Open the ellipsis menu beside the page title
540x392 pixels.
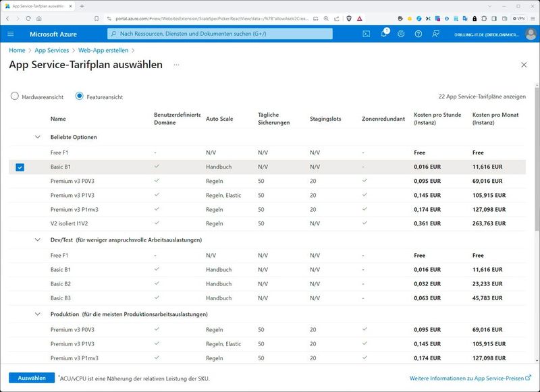(177, 65)
